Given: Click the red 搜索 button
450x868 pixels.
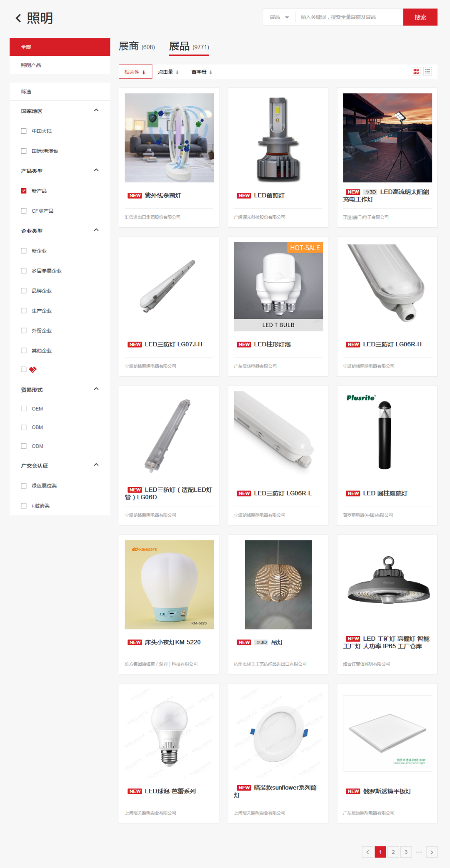Looking at the screenshot, I should click(x=420, y=17).
